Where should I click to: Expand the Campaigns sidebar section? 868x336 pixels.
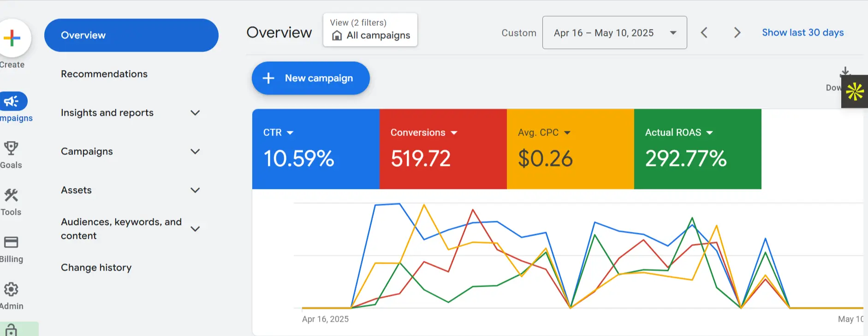tap(195, 152)
